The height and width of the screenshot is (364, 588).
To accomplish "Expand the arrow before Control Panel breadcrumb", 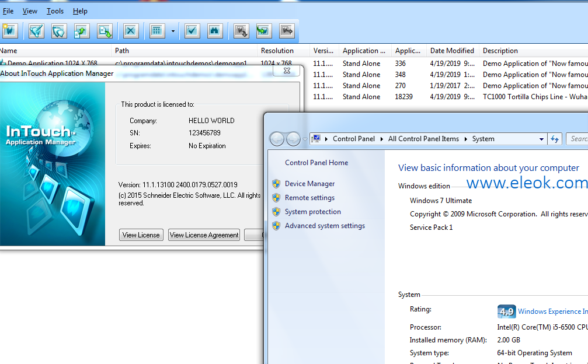I will point(326,139).
